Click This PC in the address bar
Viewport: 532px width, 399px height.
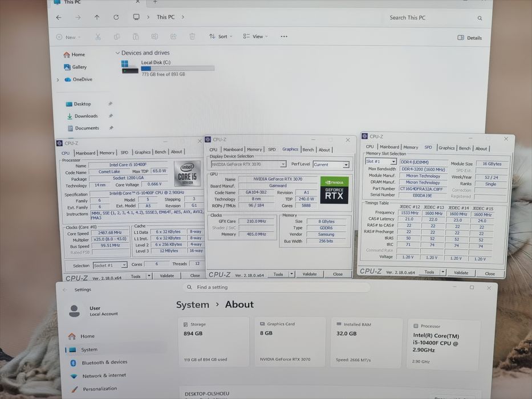[165, 17]
